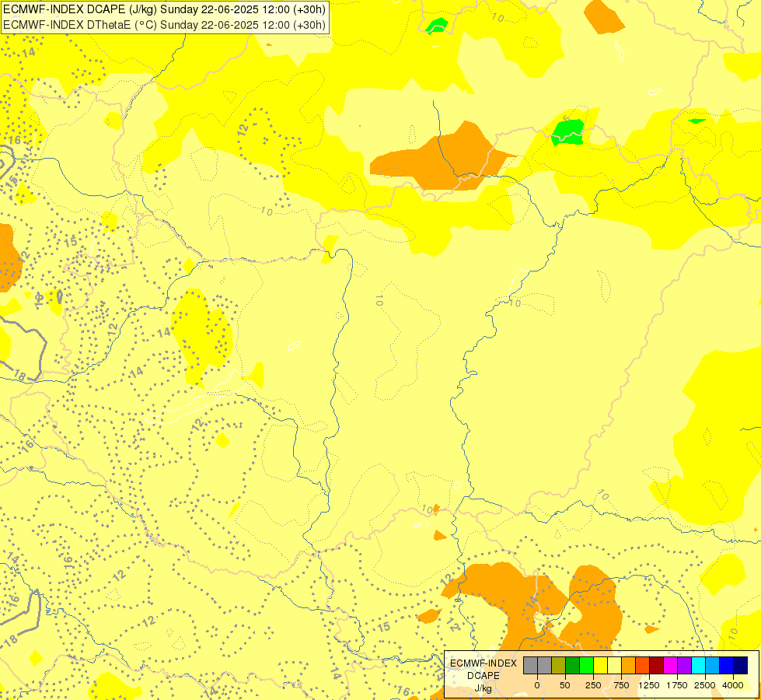Click the olive legend color swatch
Viewport: 761px width, 700px height.
pyautogui.click(x=559, y=665)
